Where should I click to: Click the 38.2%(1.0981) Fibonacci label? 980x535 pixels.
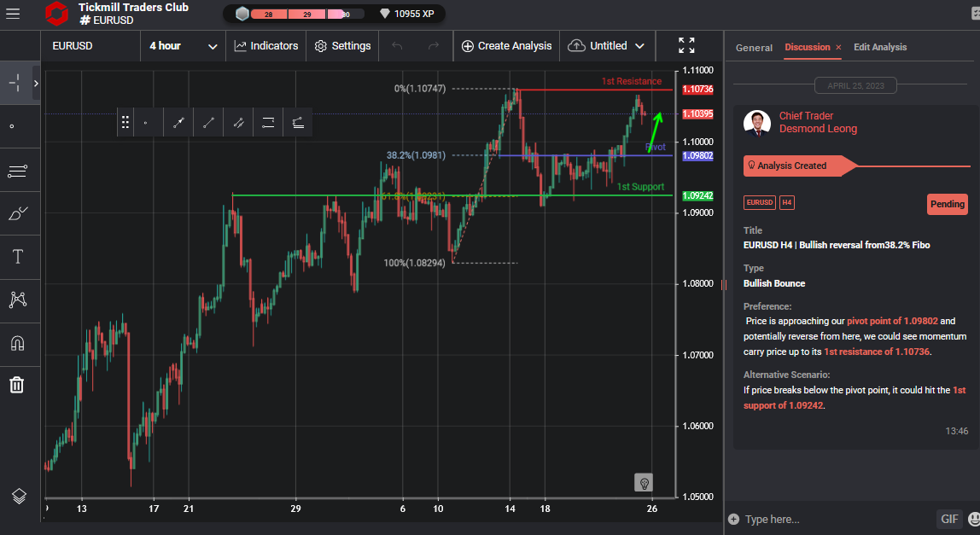416,155
